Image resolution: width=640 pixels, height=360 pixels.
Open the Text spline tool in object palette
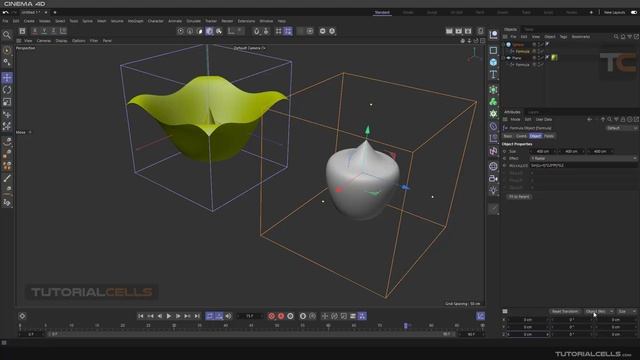click(493, 74)
